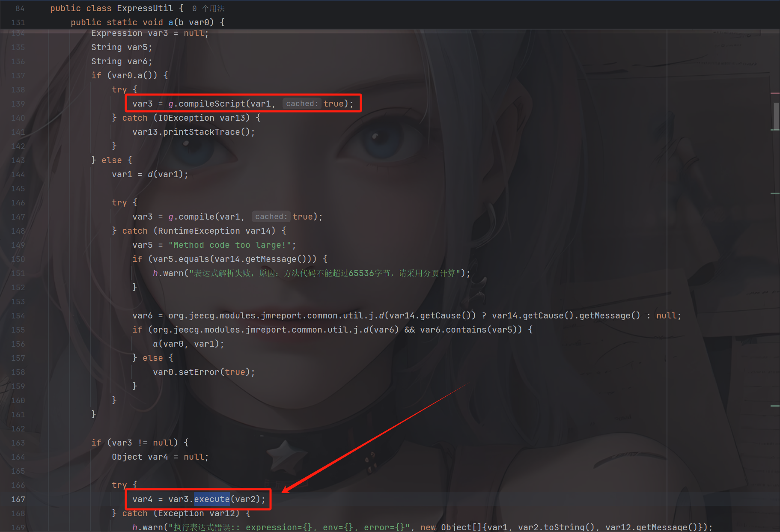Viewport: 780px width, 532px height.
Task: Click the compileScript method call
Action: click(212, 104)
